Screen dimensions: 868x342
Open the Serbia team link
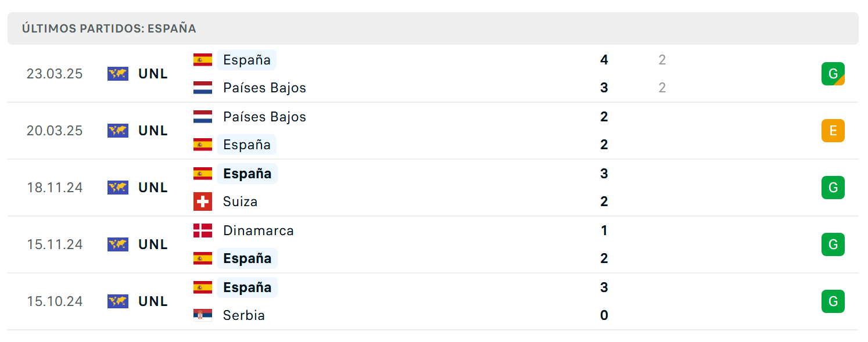(x=244, y=315)
